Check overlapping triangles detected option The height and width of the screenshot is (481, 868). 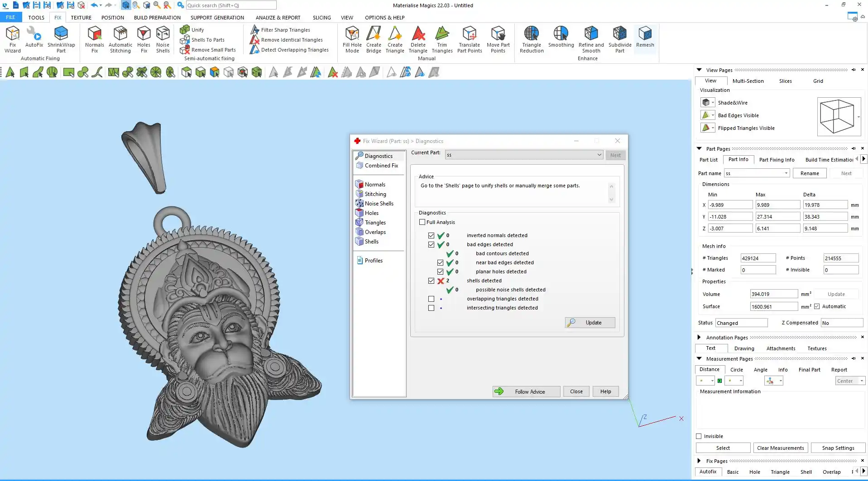pyautogui.click(x=431, y=299)
